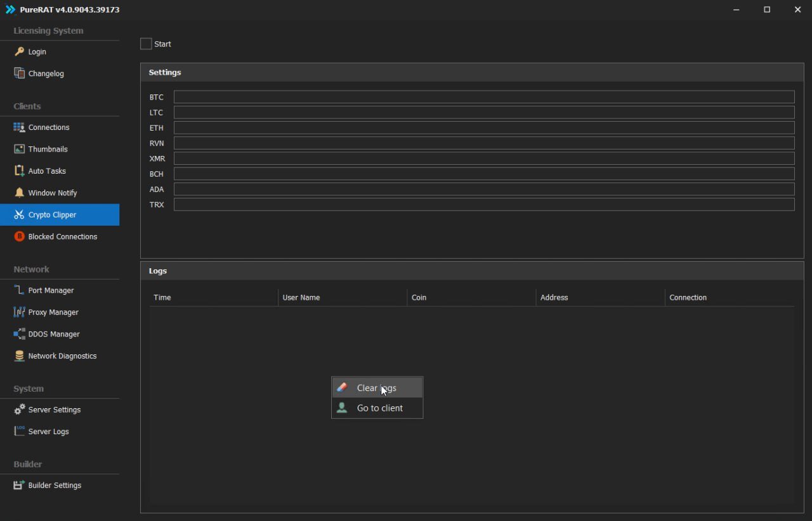Close the PureRAT window
Screen dimensions: 812x521
(797, 10)
